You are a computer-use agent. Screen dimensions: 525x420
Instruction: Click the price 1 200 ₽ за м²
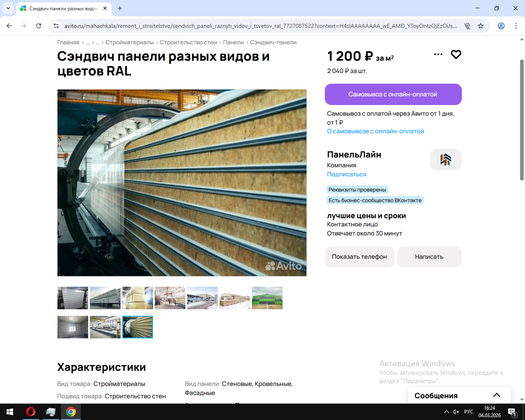click(361, 56)
